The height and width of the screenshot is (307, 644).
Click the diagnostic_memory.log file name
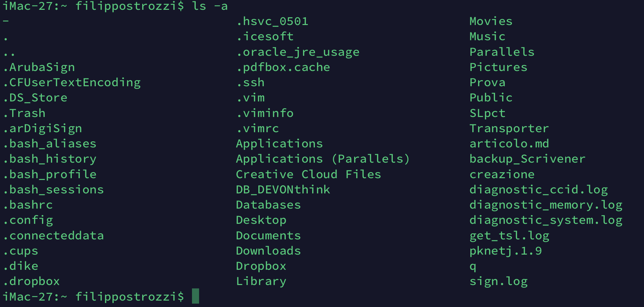tap(546, 205)
